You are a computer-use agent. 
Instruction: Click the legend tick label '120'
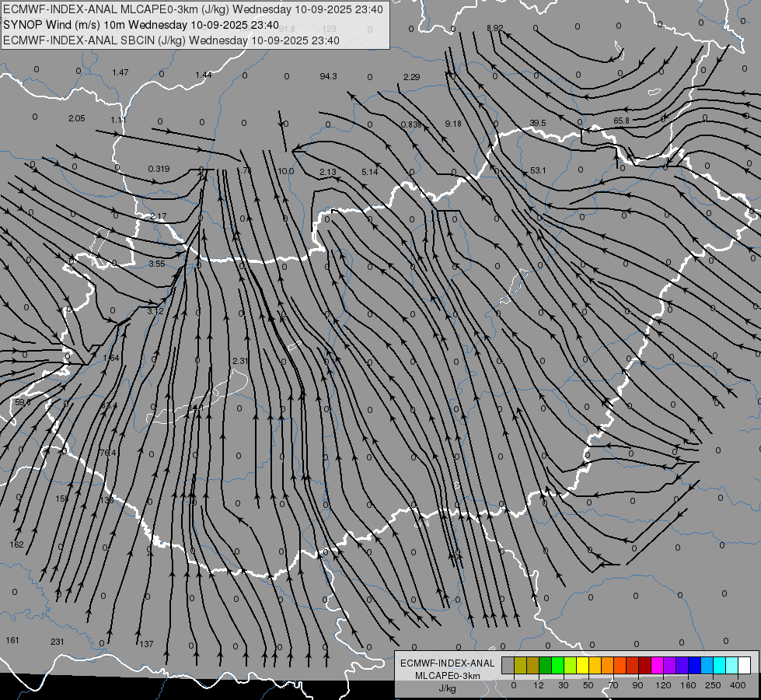663,685
